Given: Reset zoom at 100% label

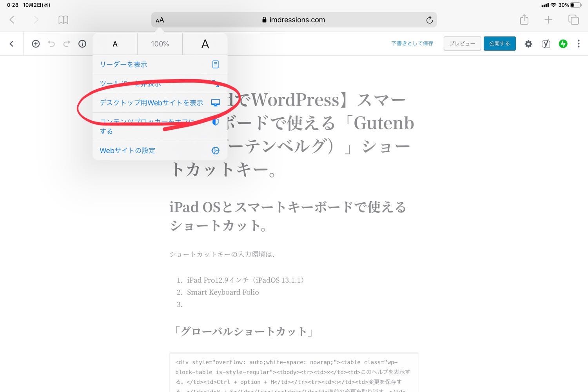Looking at the screenshot, I should (160, 44).
